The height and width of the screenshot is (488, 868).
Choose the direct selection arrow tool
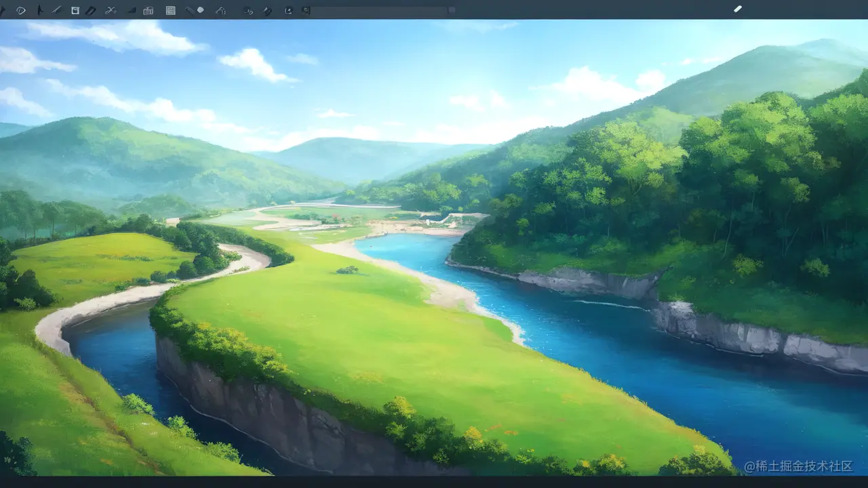click(41, 10)
